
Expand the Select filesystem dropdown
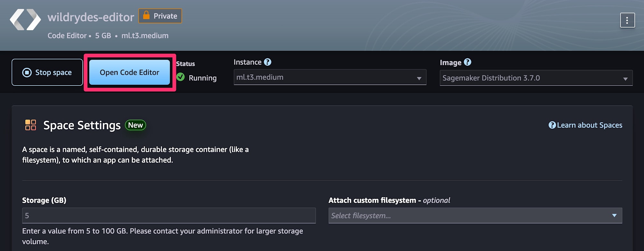[475, 216]
